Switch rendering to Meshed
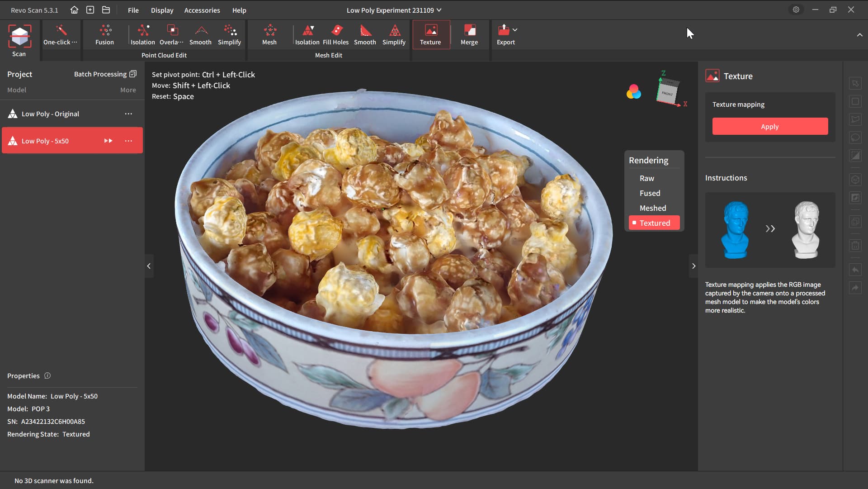Image resolution: width=868 pixels, height=489 pixels. click(x=653, y=208)
